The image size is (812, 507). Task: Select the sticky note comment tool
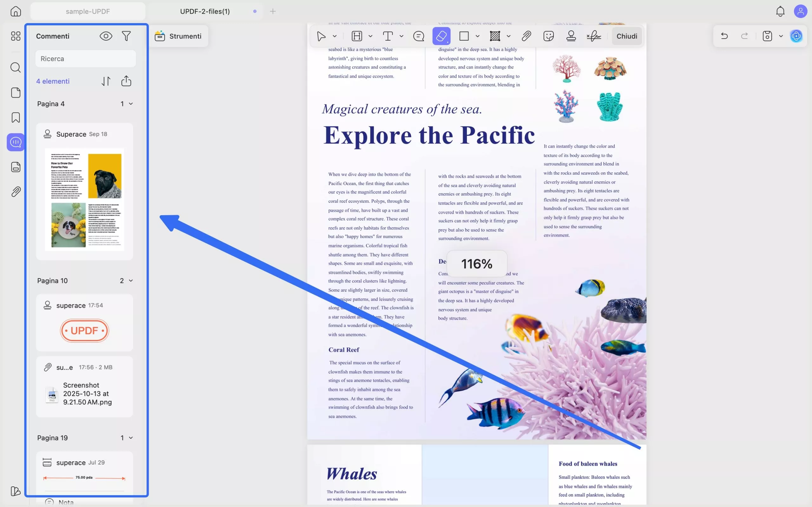(x=418, y=36)
